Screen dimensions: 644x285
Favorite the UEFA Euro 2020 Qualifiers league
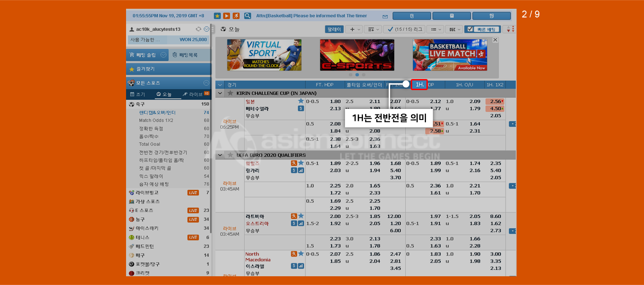click(230, 155)
